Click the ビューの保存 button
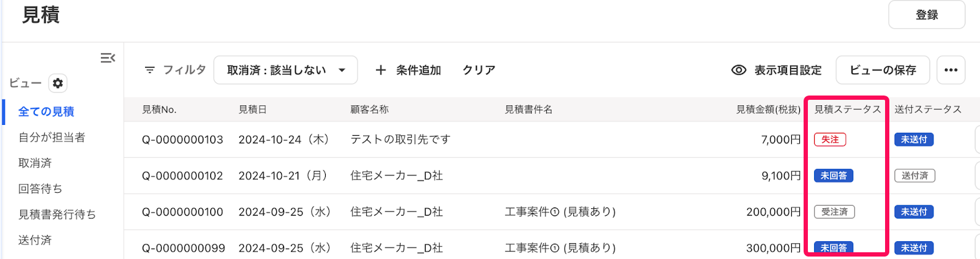Viewport: 980px width, 259px height. 883,70
